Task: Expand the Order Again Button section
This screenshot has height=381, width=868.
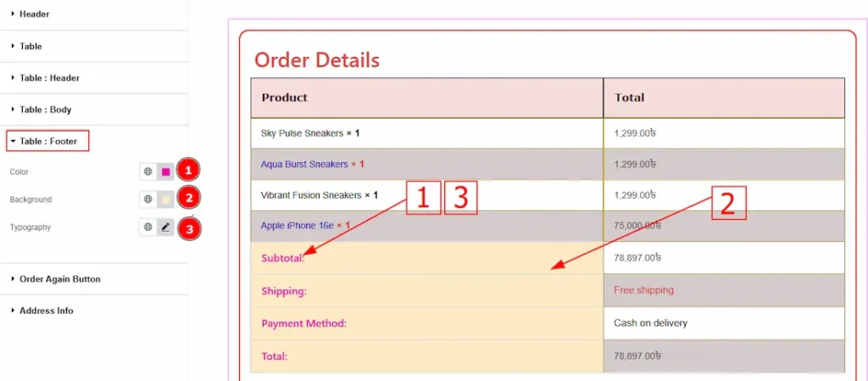Action: point(59,279)
